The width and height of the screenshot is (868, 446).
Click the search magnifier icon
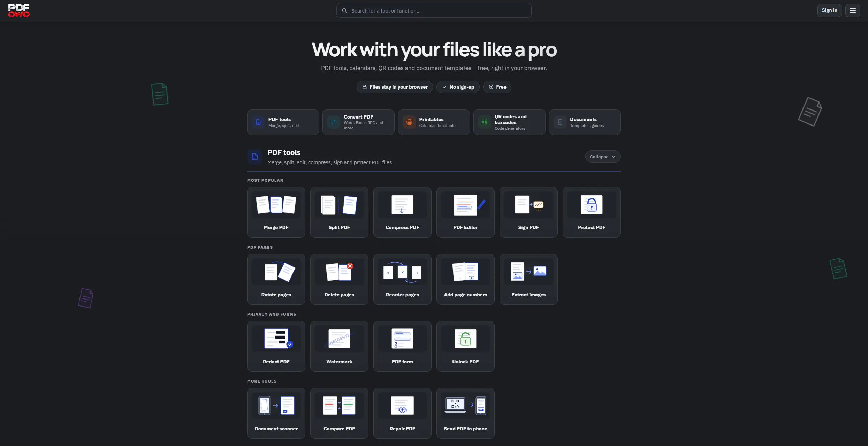click(x=344, y=10)
